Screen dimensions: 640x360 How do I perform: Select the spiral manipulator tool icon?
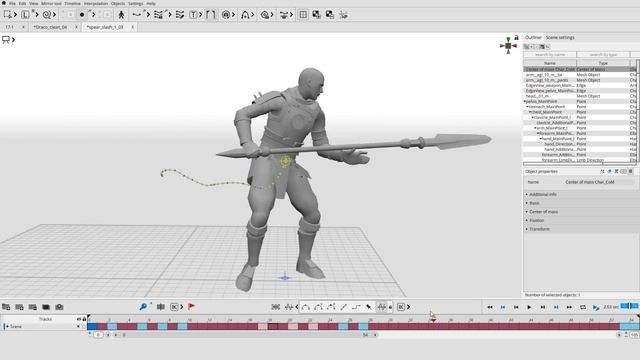click(47, 15)
